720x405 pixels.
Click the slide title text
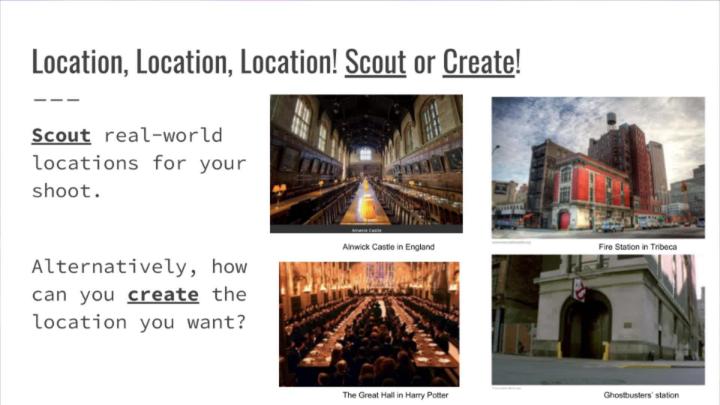point(276,62)
